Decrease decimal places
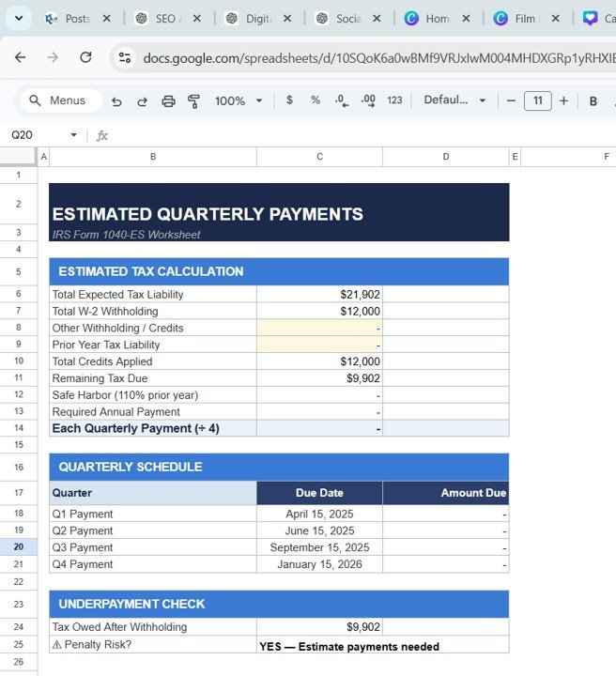The image size is (616, 676). 342,100
